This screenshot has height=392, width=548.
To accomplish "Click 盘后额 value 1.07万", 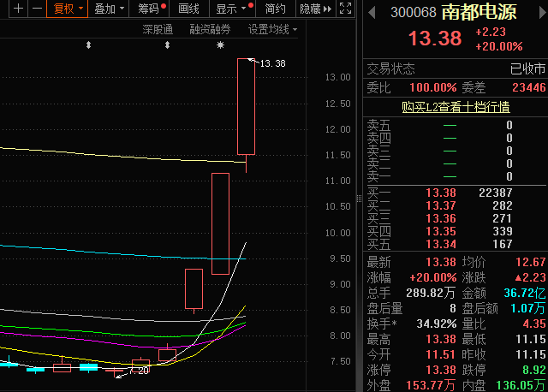I will click(527, 308).
